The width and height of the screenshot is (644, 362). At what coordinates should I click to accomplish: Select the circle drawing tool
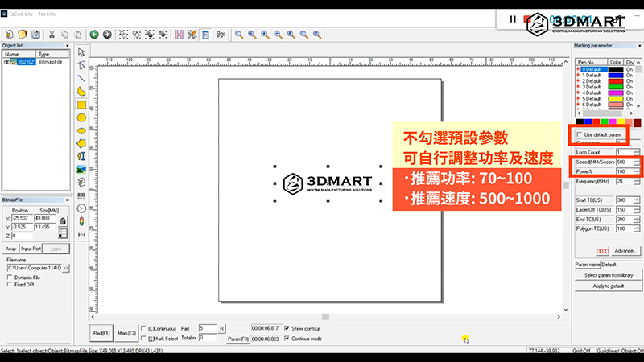point(81,117)
